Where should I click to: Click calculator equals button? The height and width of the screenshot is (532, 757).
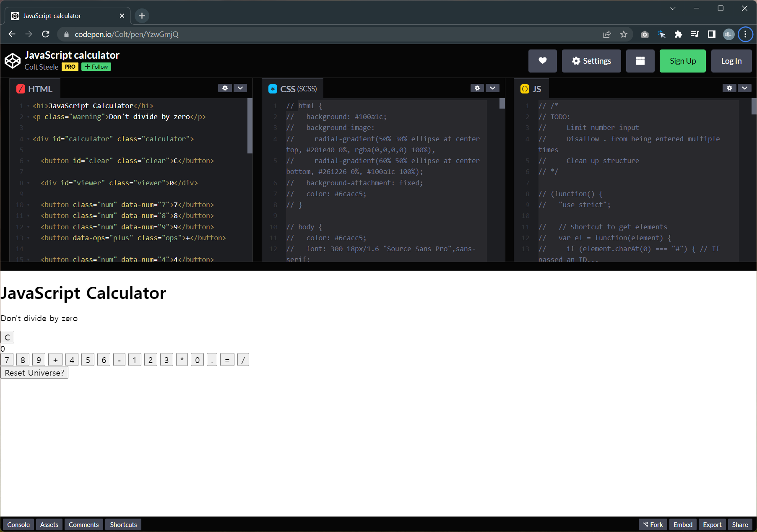(x=227, y=360)
